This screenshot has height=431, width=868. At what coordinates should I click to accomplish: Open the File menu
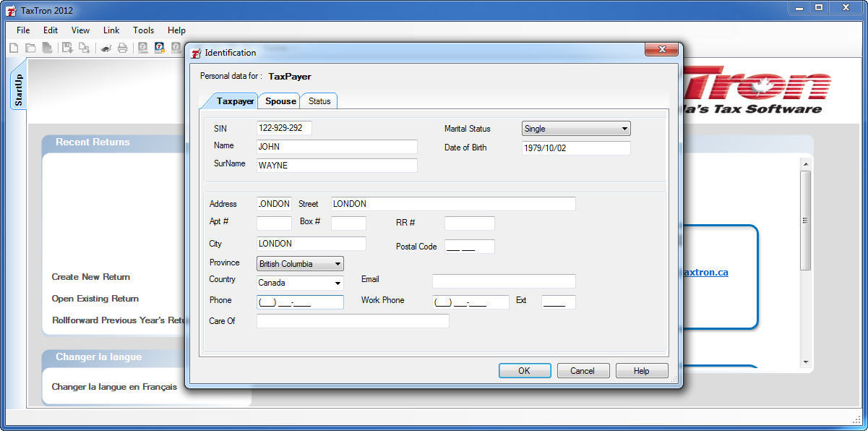point(23,30)
